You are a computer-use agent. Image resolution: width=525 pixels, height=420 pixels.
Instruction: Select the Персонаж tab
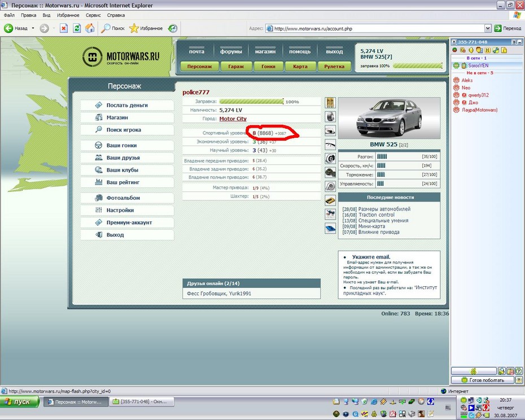(x=199, y=66)
